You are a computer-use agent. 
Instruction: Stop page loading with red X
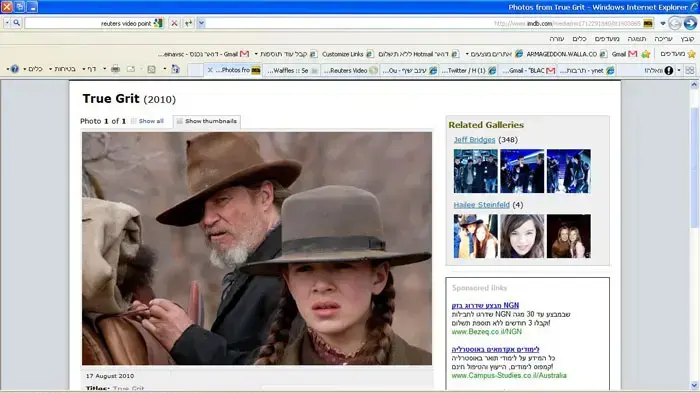coord(175,23)
